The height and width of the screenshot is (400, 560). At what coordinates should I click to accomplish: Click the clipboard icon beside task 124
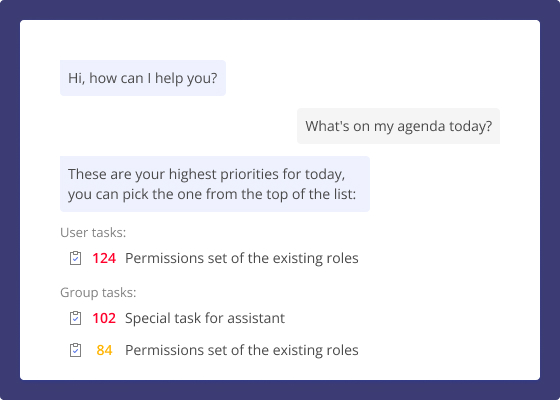(x=75, y=258)
